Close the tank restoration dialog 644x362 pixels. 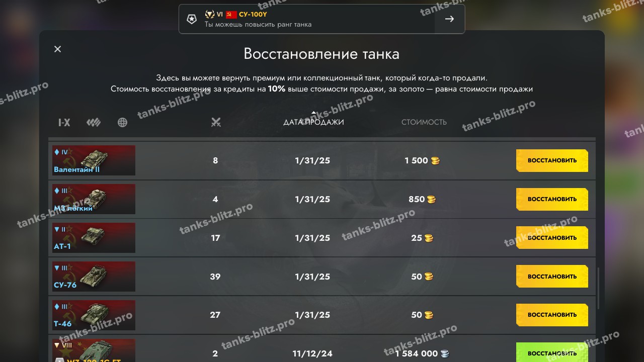pyautogui.click(x=57, y=49)
